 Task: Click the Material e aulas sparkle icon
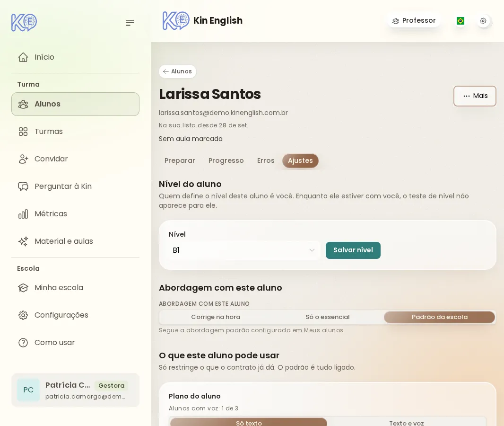tap(23, 241)
